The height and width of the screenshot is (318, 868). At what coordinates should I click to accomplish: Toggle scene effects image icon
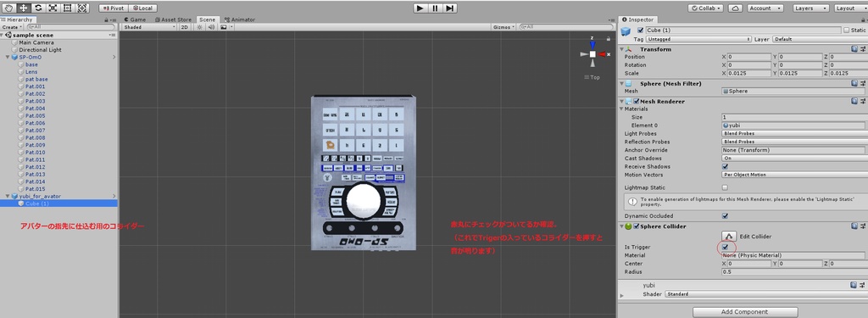[224, 26]
